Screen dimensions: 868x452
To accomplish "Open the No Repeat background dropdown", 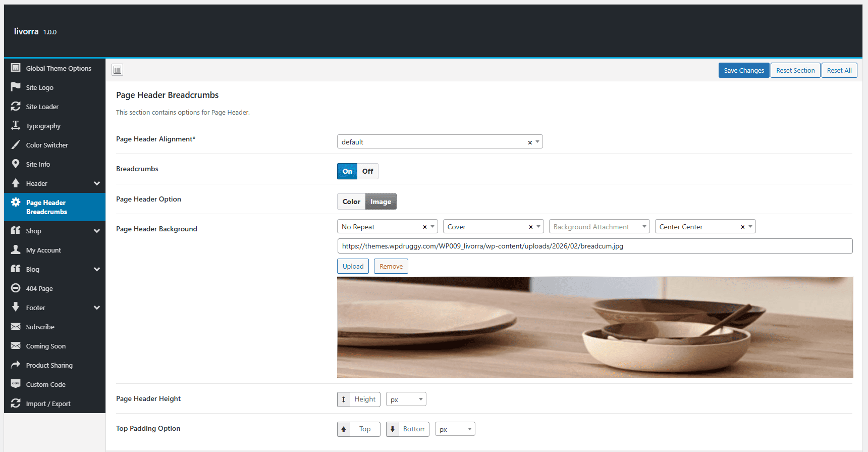I will 387,226.
